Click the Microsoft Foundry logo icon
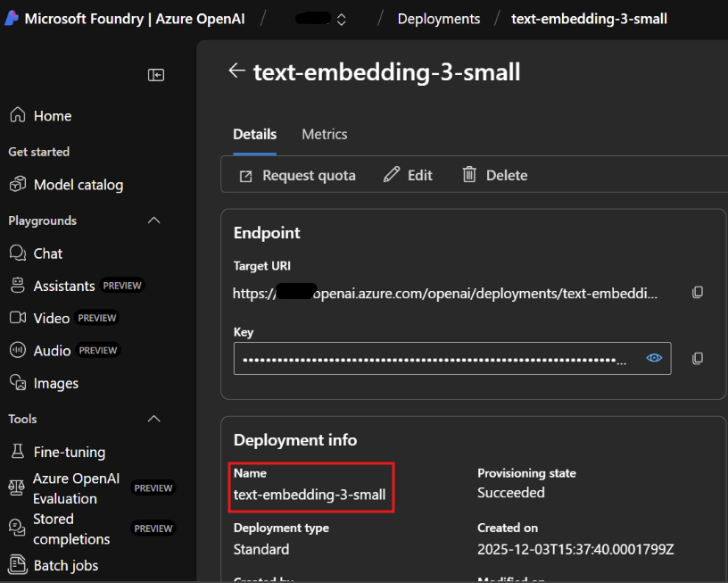The image size is (728, 583). tap(12, 19)
